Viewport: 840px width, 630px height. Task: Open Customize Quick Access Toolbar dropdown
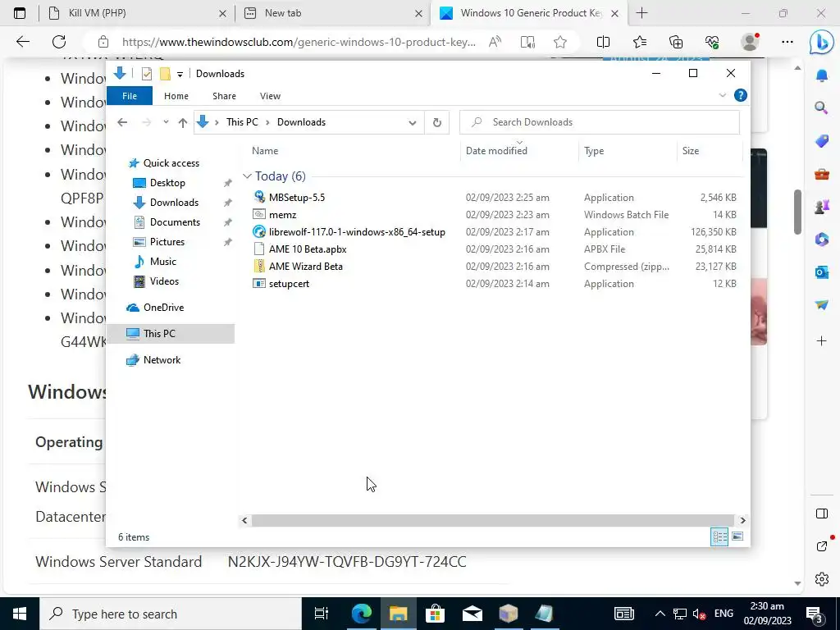[x=180, y=75]
